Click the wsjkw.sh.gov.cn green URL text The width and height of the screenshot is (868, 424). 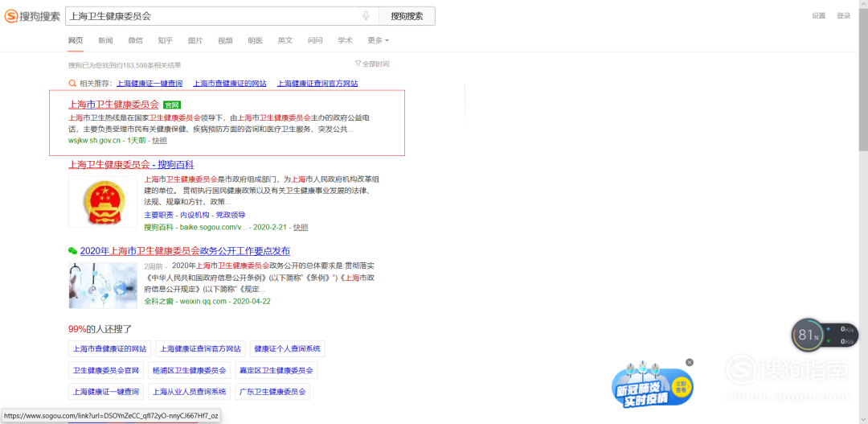click(x=94, y=141)
